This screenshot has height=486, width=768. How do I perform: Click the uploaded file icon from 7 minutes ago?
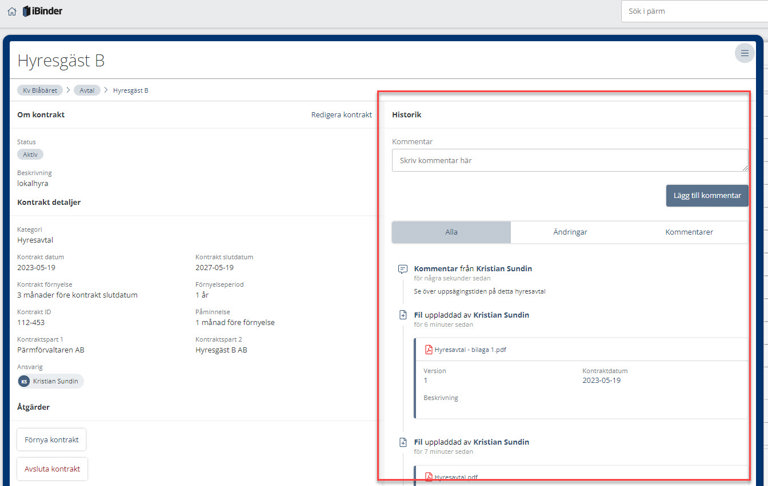(402, 442)
